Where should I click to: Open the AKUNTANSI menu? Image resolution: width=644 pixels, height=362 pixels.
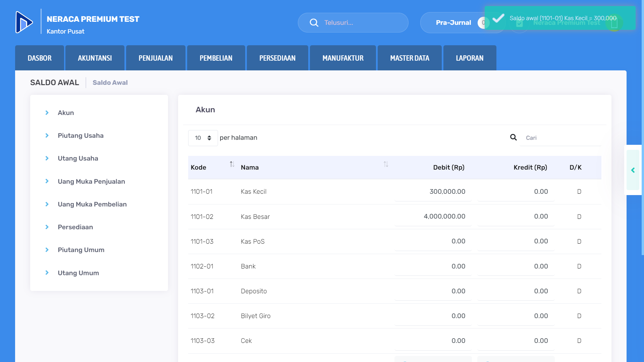[x=95, y=58]
